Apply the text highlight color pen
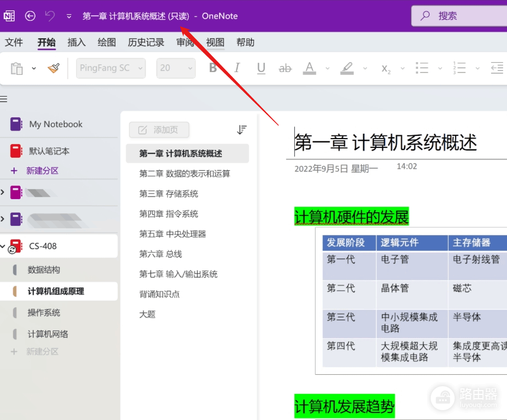Image resolution: width=507 pixels, height=420 pixels. tap(347, 68)
